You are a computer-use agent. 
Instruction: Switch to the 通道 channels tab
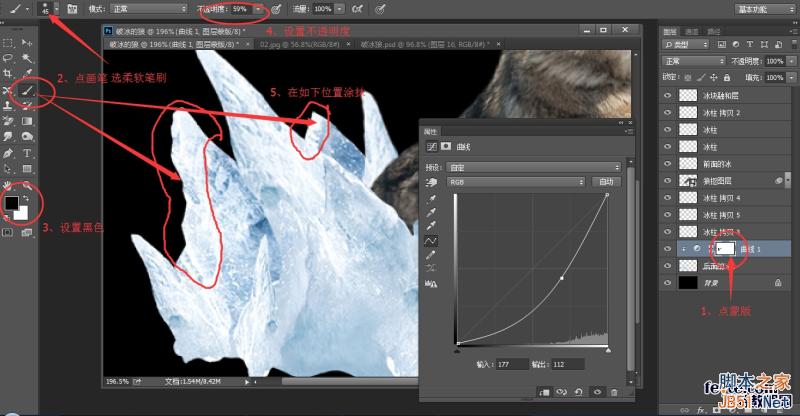pyautogui.click(x=691, y=32)
